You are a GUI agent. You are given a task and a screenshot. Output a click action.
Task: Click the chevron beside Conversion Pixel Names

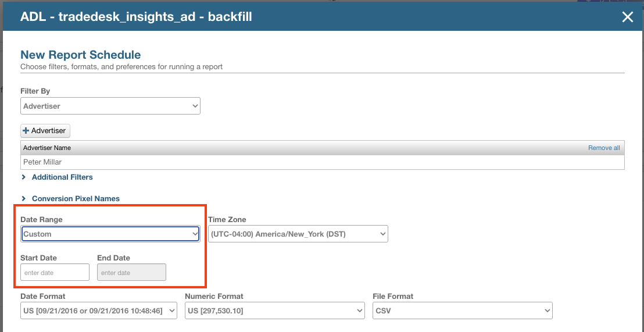point(24,199)
